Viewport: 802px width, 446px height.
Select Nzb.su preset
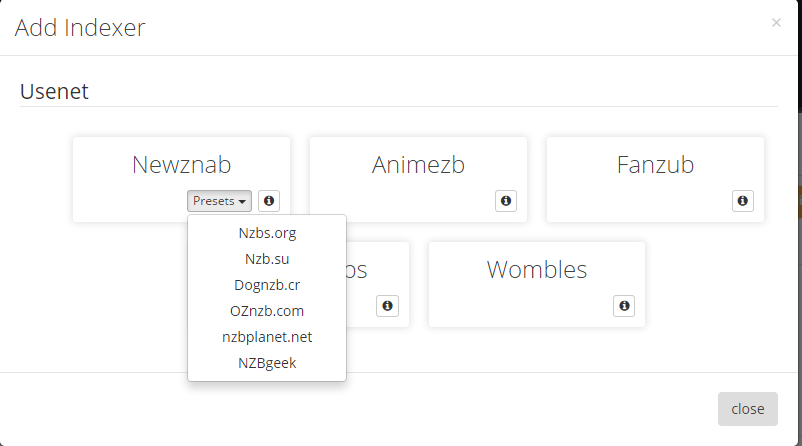coord(267,259)
